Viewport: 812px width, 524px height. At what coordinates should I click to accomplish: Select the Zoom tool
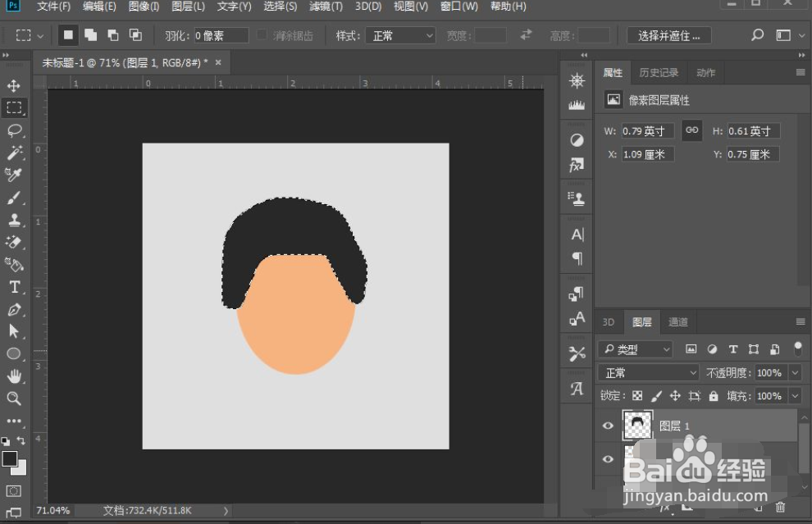[14, 399]
